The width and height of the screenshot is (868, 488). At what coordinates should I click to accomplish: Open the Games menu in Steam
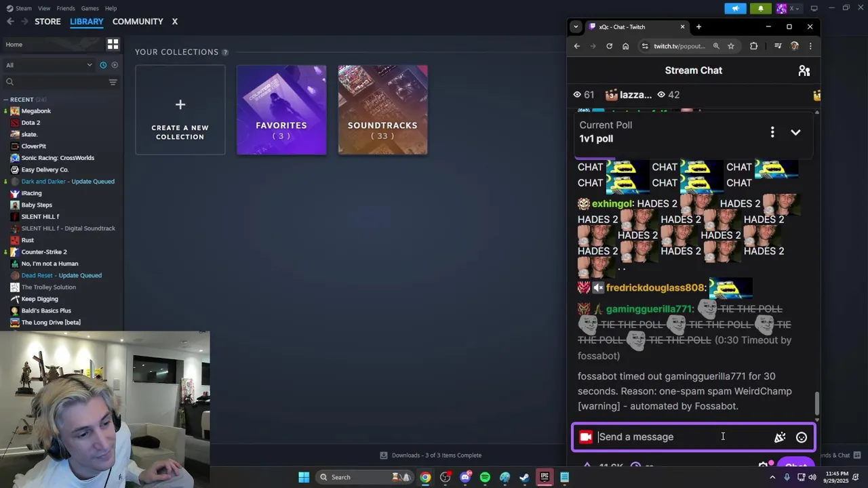point(90,8)
